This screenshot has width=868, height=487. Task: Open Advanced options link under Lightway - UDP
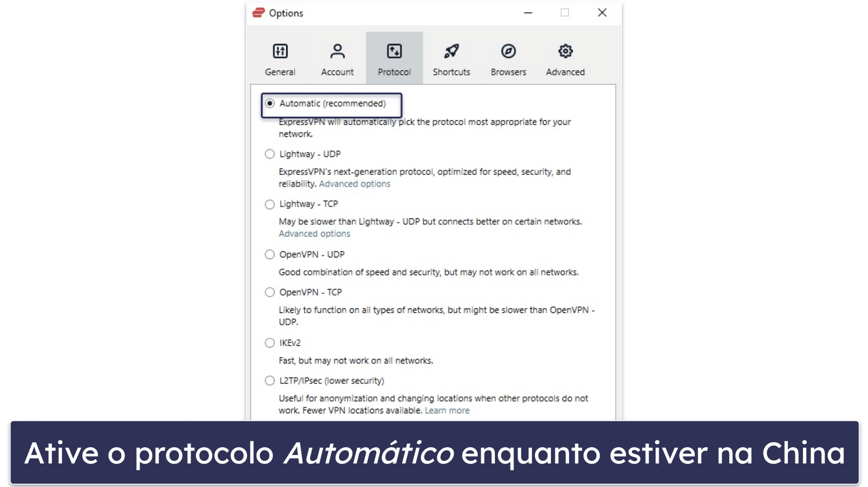point(354,184)
